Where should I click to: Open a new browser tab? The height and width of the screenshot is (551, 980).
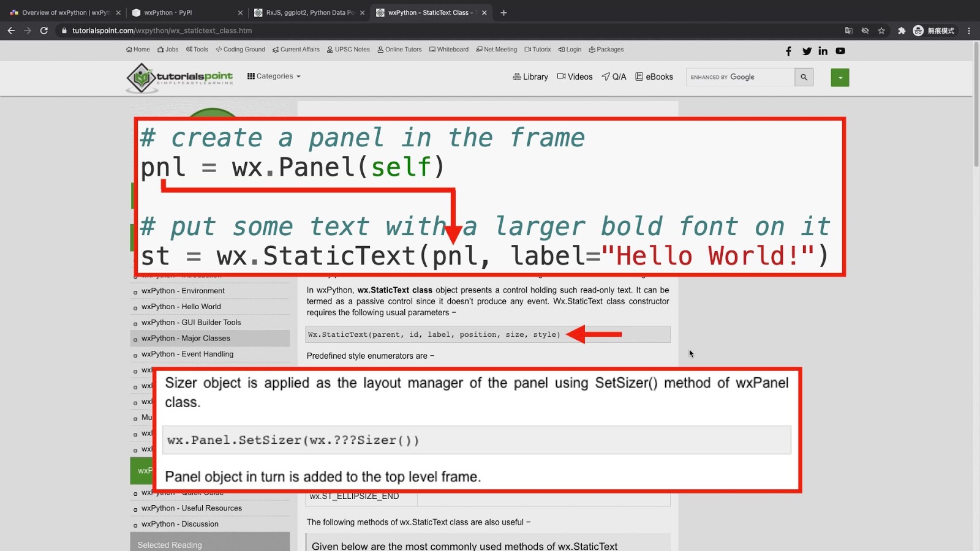coord(503,12)
